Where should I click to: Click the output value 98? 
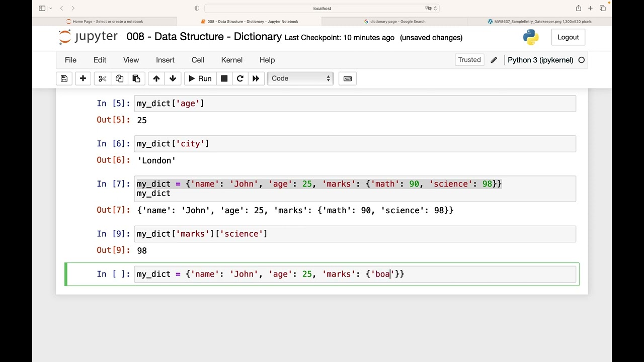pyautogui.click(x=142, y=250)
